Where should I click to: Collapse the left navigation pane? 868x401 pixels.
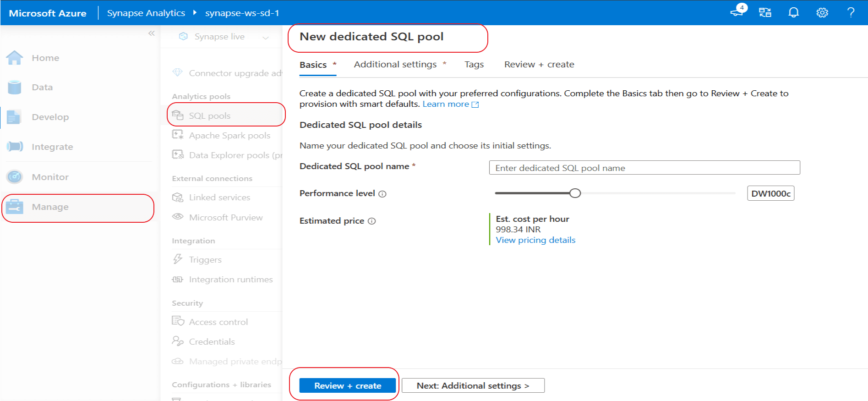152,33
